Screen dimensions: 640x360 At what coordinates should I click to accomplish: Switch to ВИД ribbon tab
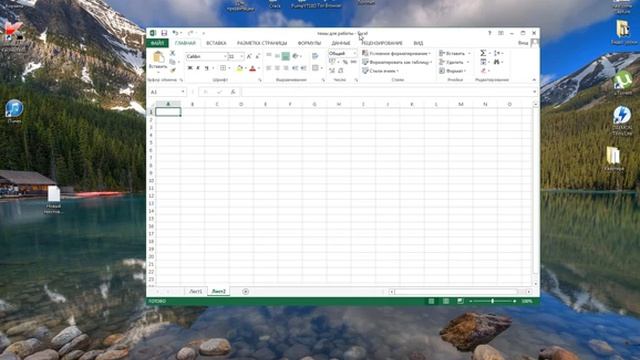click(x=418, y=43)
